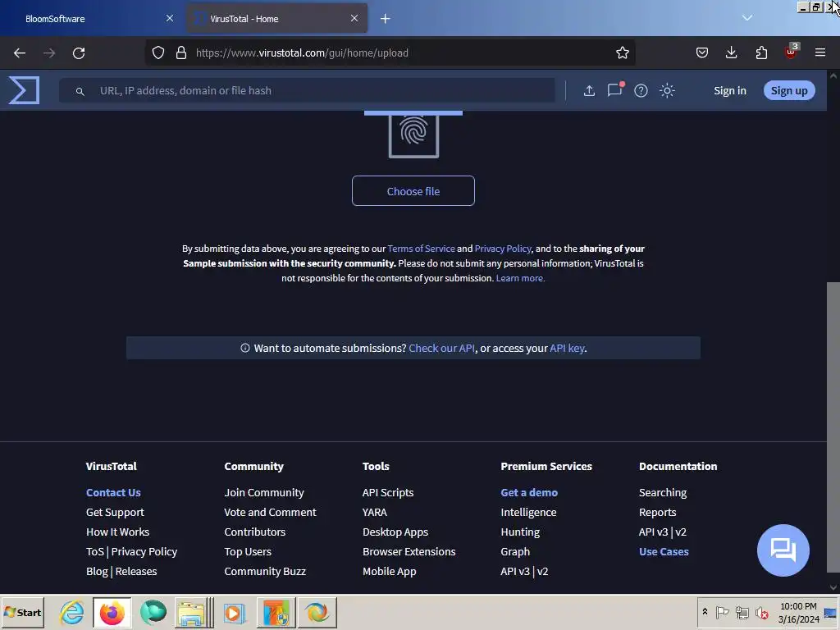Open the Terms of Service link

click(x=421, y=249)
